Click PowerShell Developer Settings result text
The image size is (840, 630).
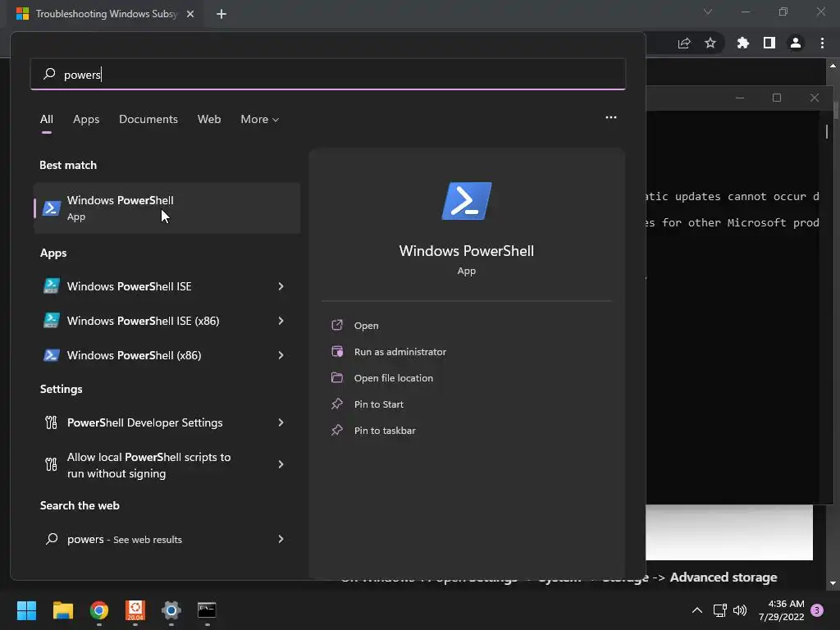144,422
